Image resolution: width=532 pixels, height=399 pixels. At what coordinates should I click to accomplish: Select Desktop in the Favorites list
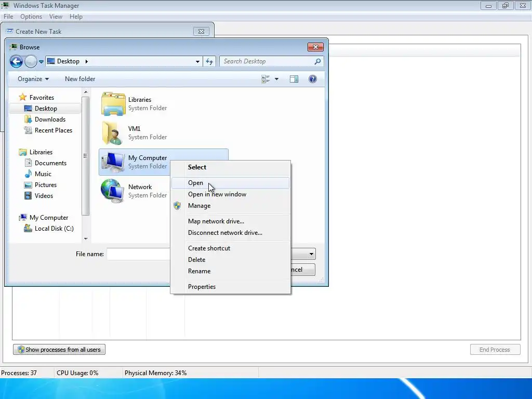pos(46,109)
